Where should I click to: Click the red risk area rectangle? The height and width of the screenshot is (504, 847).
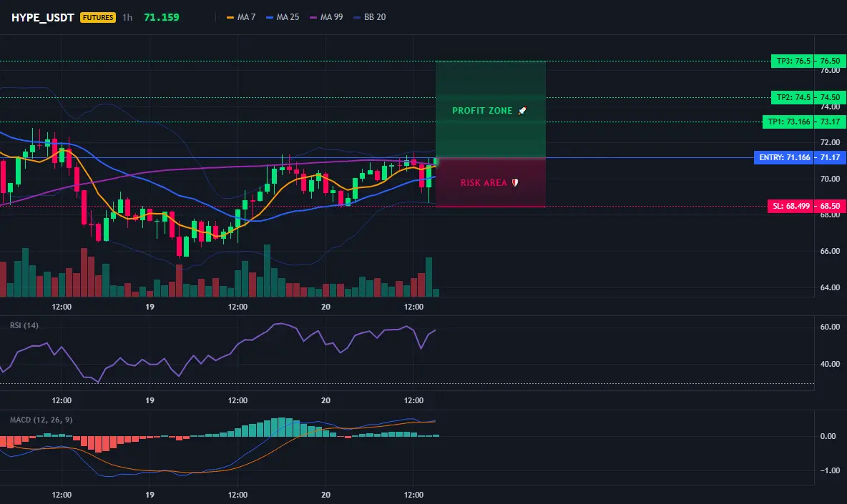pos(491,182)
